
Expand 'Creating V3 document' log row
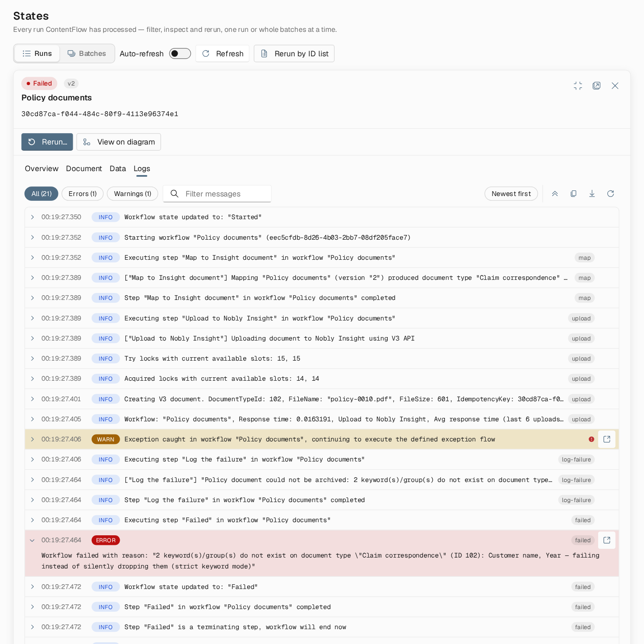click(32, 399)
